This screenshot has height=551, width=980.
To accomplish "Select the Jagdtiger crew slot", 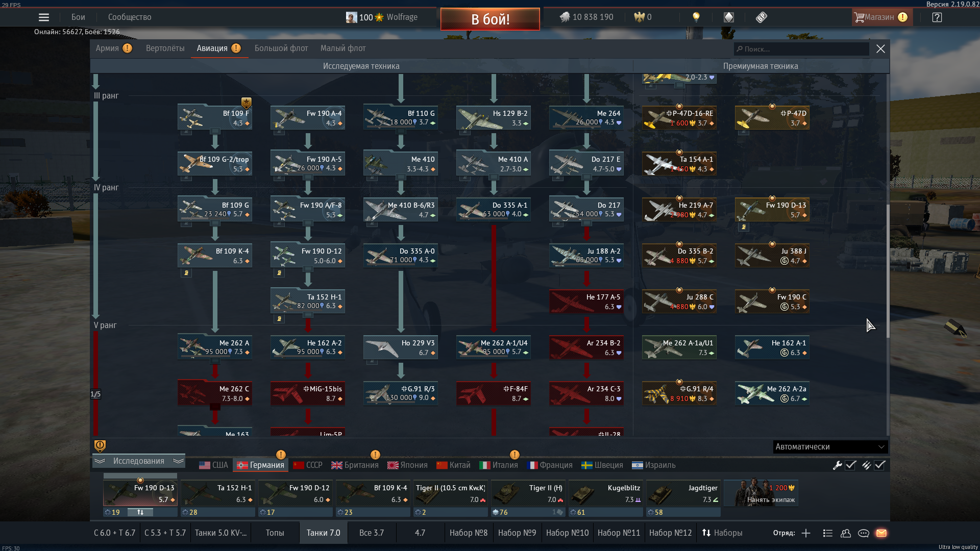I will 683,493.
